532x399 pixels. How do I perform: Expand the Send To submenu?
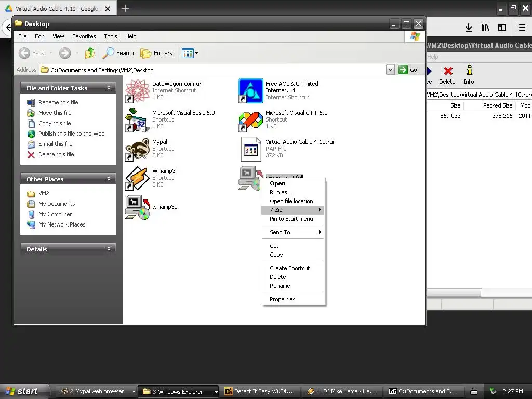[x=292, y=232]
